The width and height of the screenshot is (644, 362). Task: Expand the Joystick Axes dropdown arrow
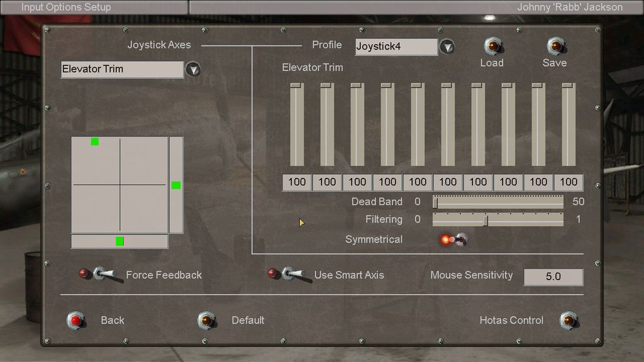pyautogui.click(x=193, y=69)
